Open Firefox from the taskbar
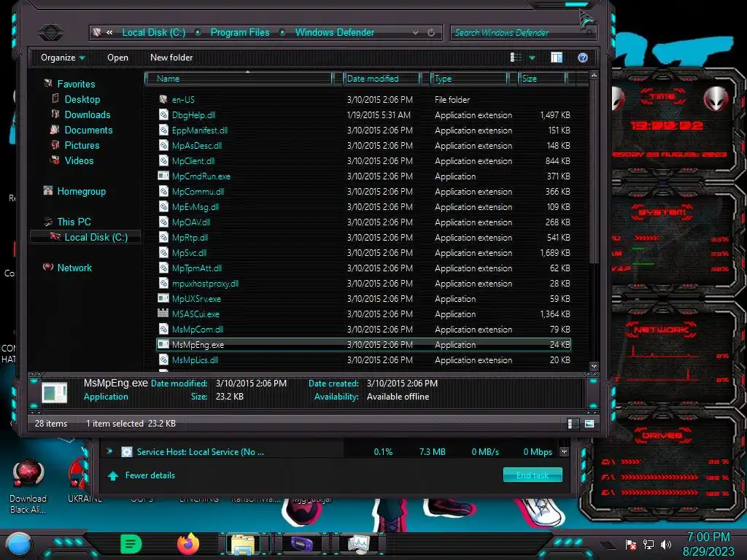 [187, 544]
